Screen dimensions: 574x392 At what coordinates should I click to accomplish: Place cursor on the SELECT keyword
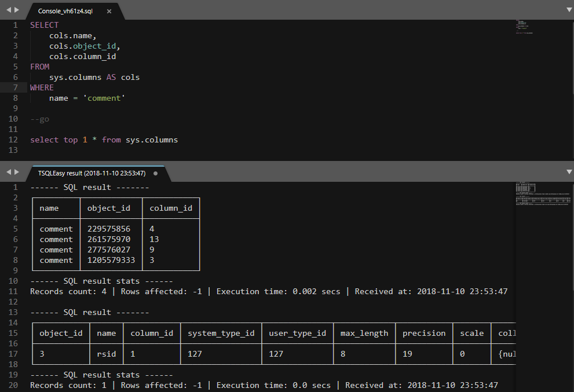pyautogui.click(x=44, y=24)
